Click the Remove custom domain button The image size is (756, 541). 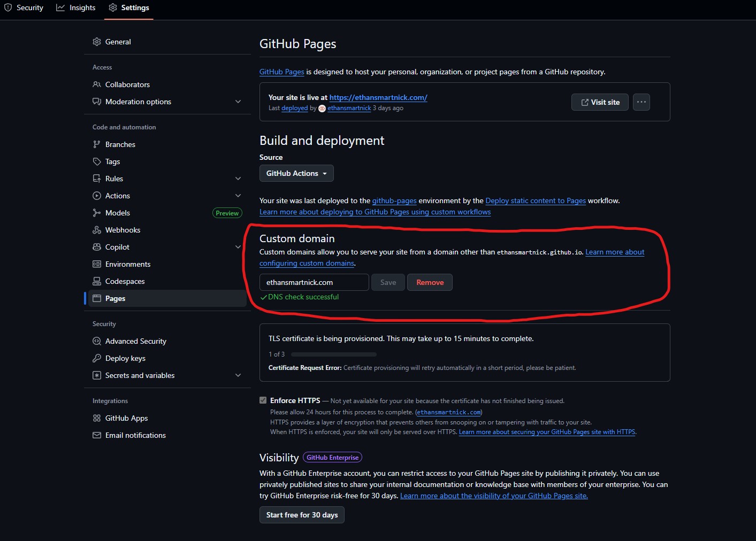tap(430, 282)
